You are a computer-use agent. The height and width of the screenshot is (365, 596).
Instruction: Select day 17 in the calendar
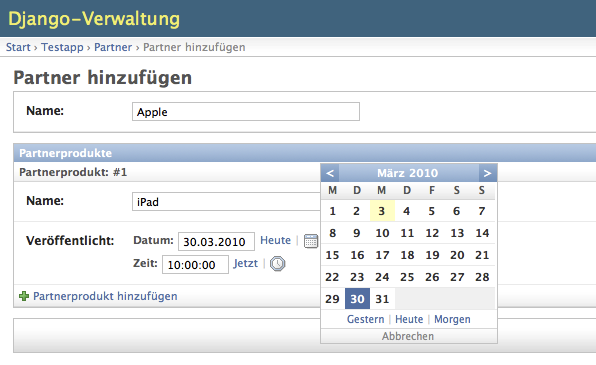pos(382,255)
